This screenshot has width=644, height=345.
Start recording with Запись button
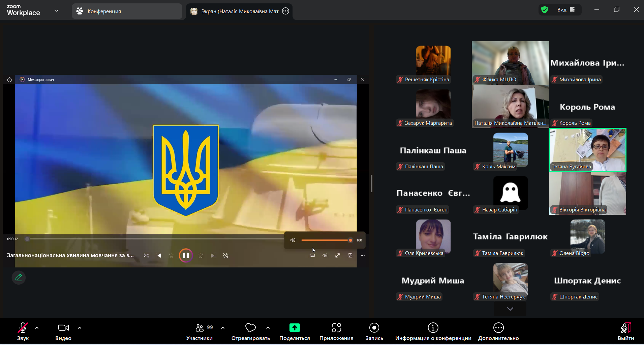point(374,331)
